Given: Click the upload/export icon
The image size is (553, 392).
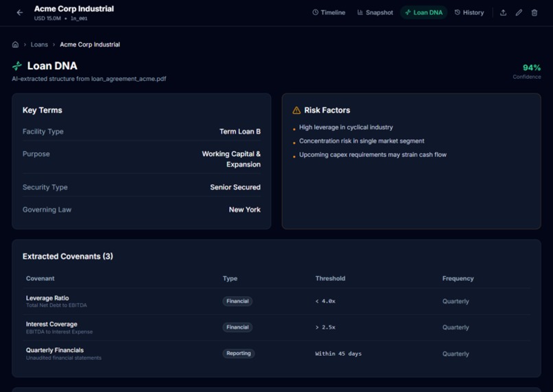Looking at the screenshot, I should pyautogui.click(x=504, y=13).
